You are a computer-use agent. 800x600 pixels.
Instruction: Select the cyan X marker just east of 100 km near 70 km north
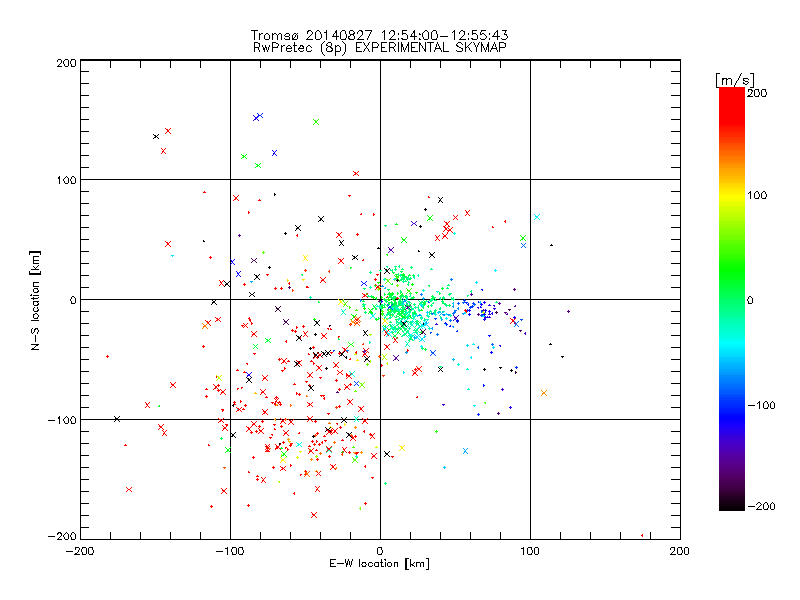(x=537, y=217)
